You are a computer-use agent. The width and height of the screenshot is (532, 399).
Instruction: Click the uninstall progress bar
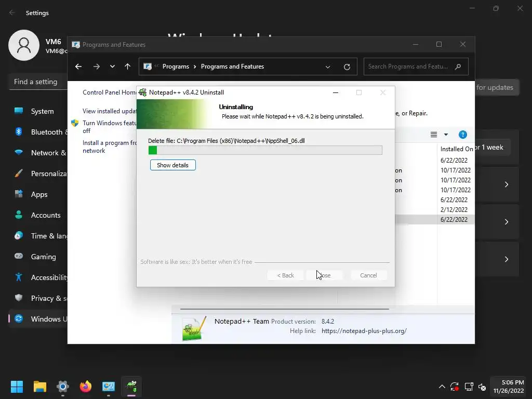[265, 150]
